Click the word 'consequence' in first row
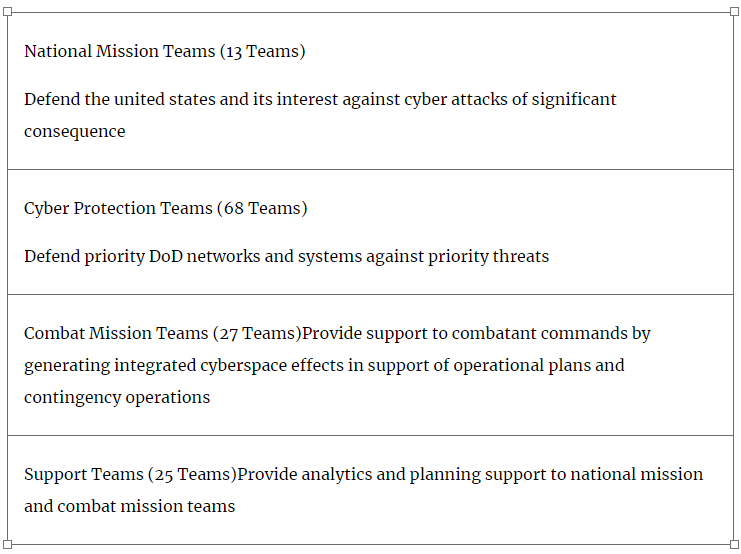The height and width of the screenshot is (554, 741). pos(75,131)
